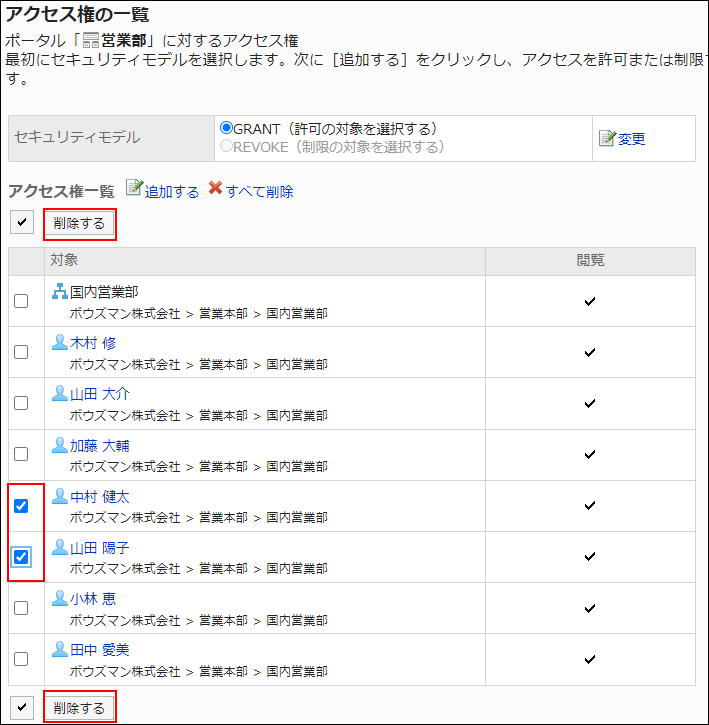Check the box for 木村 修
The width and height of the screenshot is (709, 725).
pyautogui.click(x=21, y=352)
